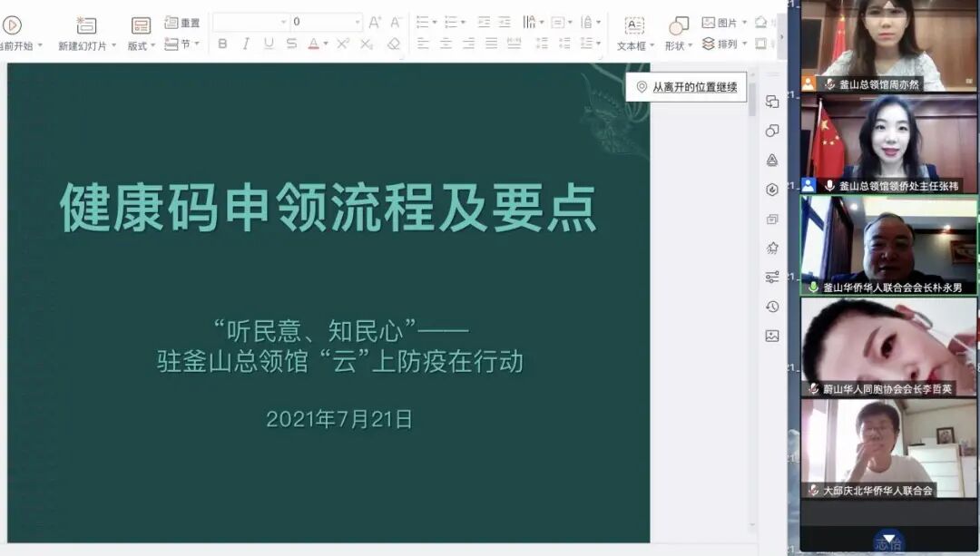
Task: Click the green mic icon of 朴永男
Action: point(813,288)
